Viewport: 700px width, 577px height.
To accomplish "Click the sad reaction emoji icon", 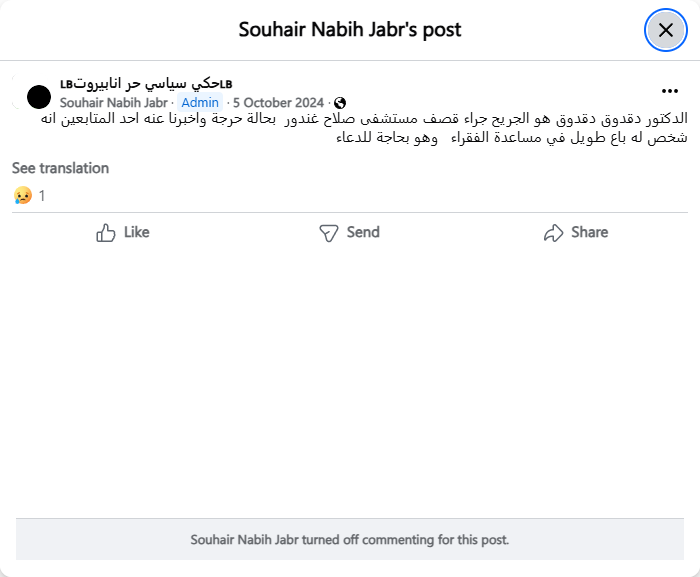I will pyautogui.click(x=23, y=196).
